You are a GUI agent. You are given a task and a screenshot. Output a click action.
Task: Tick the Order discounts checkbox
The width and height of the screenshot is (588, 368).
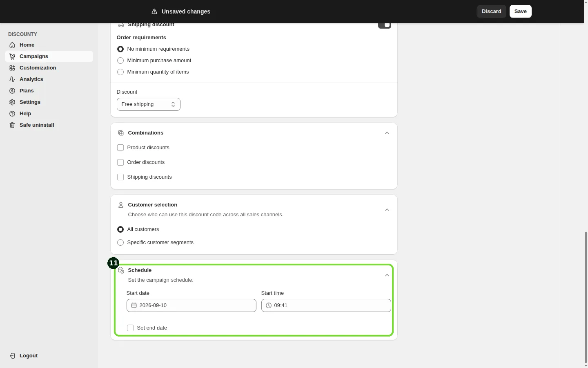120,162
